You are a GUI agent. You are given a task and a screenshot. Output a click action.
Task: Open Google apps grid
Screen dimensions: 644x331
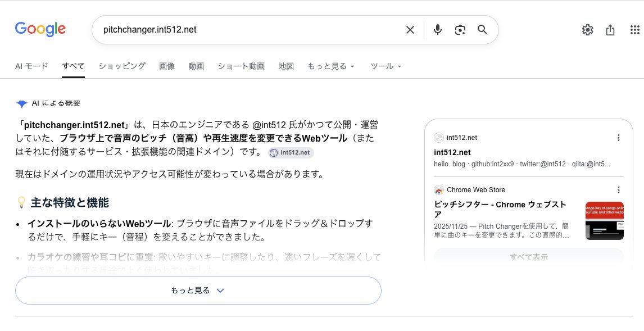[634, 30]
